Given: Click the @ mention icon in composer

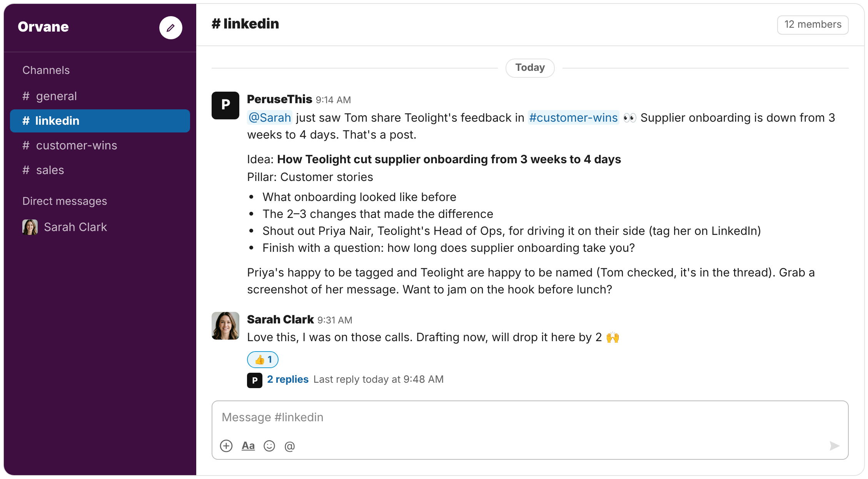Looking at the screenshot, I should 290,446.
